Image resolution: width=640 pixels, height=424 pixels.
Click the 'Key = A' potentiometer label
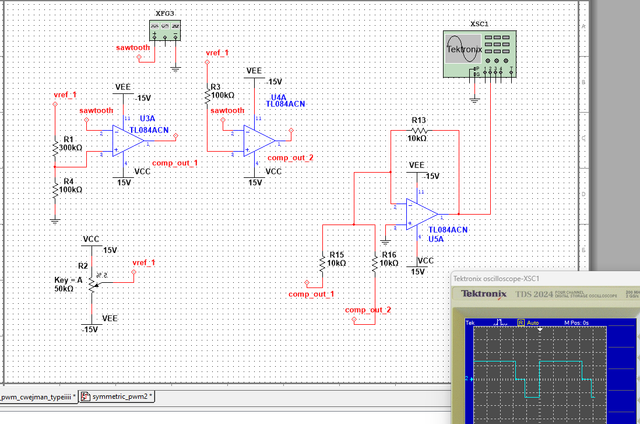[x=68, y=280]
